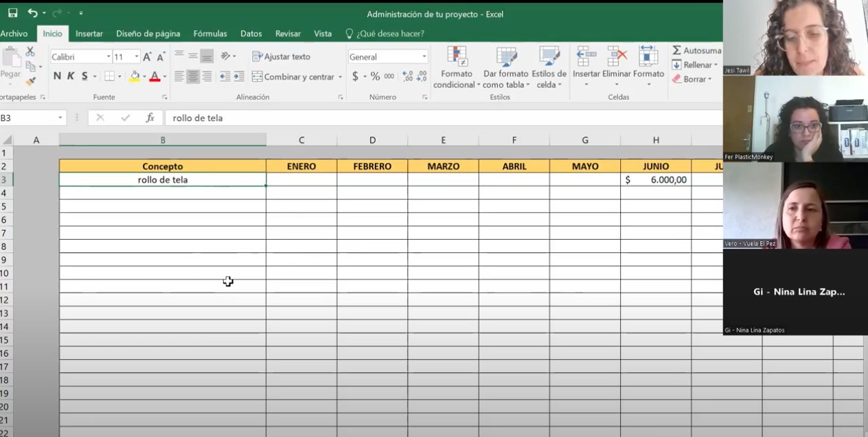Click the Cut scissors icon
The image size is (868, 437).
click(x=30, y=52)
